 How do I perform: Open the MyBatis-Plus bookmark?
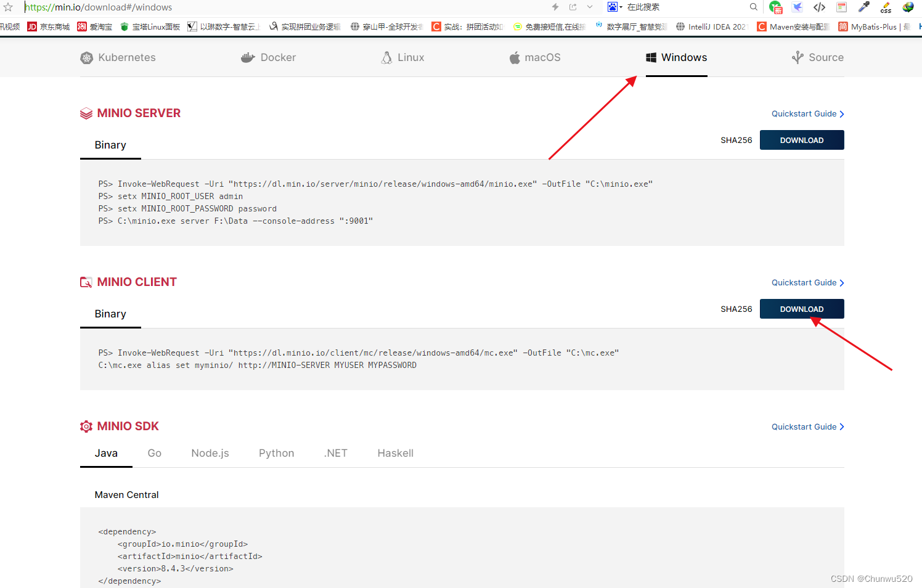pyautogui.click(x=874, y=27)
